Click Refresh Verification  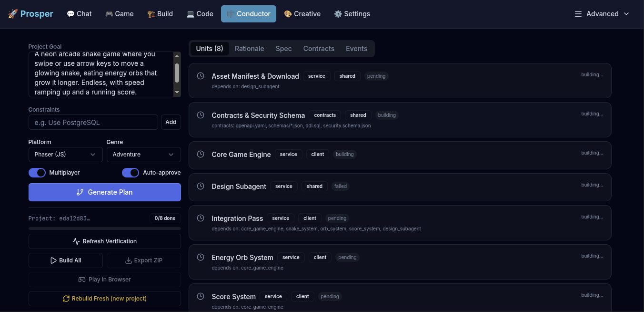pos(105,241)
